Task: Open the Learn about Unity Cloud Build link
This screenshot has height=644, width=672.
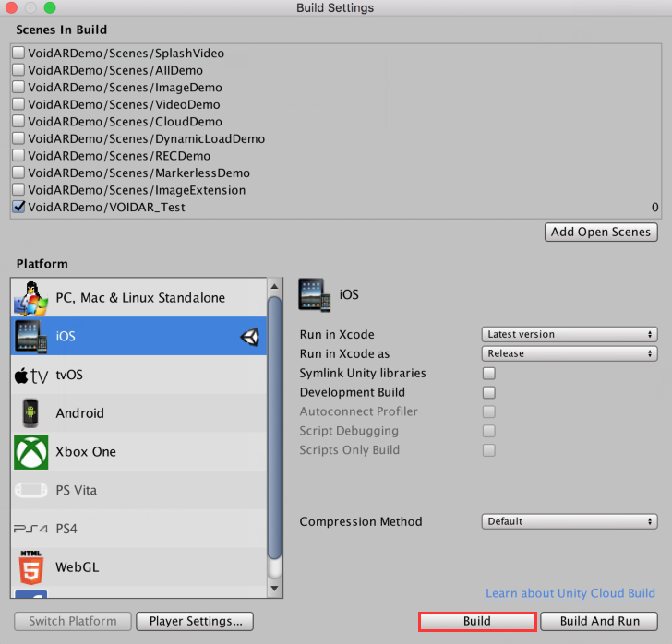Action: click(x=570, y=593)
